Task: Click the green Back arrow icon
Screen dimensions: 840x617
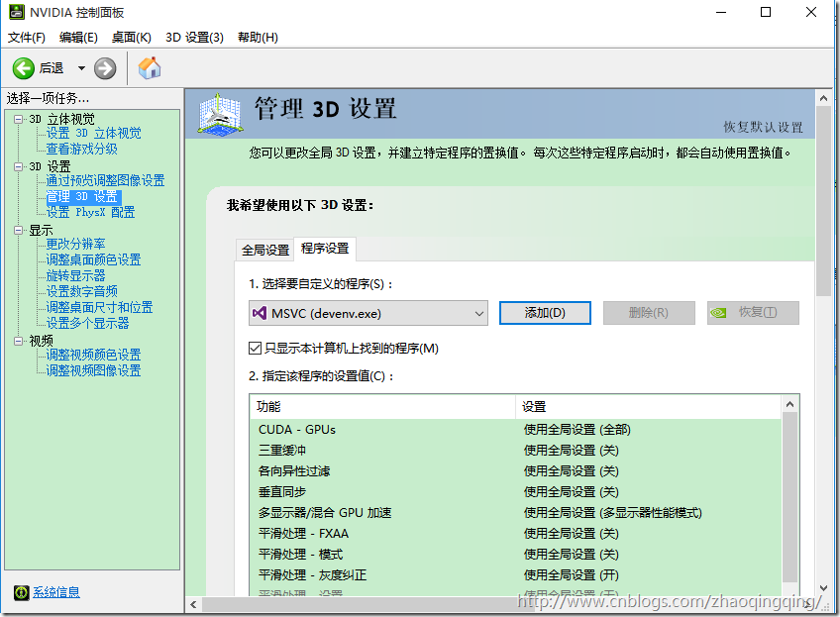Action: click(x=23, y=68)
